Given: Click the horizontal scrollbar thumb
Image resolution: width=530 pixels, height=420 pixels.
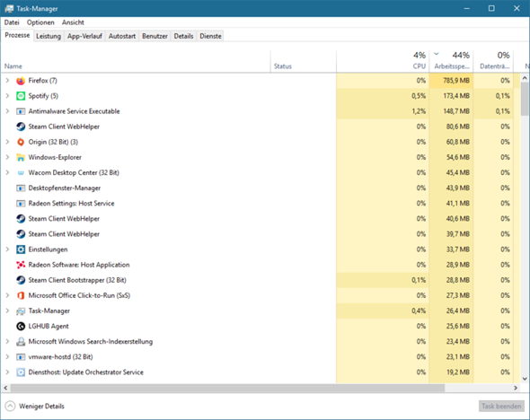Looking at the screenshot, I should pos(227,388).
